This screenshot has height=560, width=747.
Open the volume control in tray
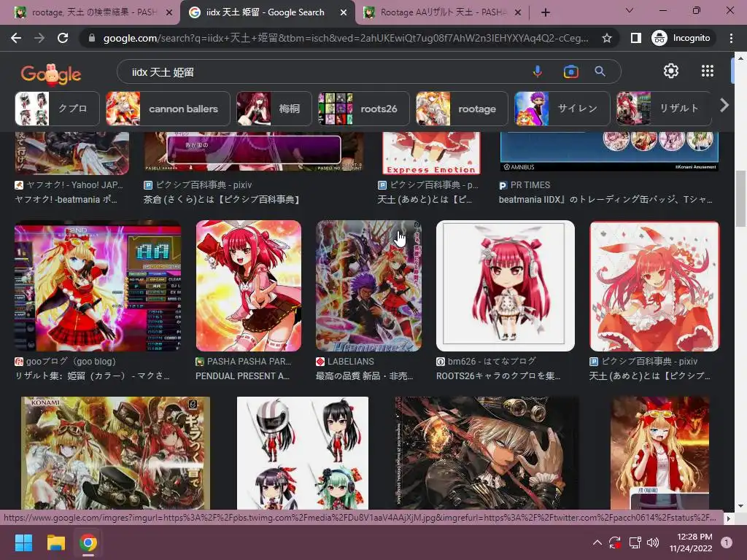pyautogui.click(x=653, y=542)
